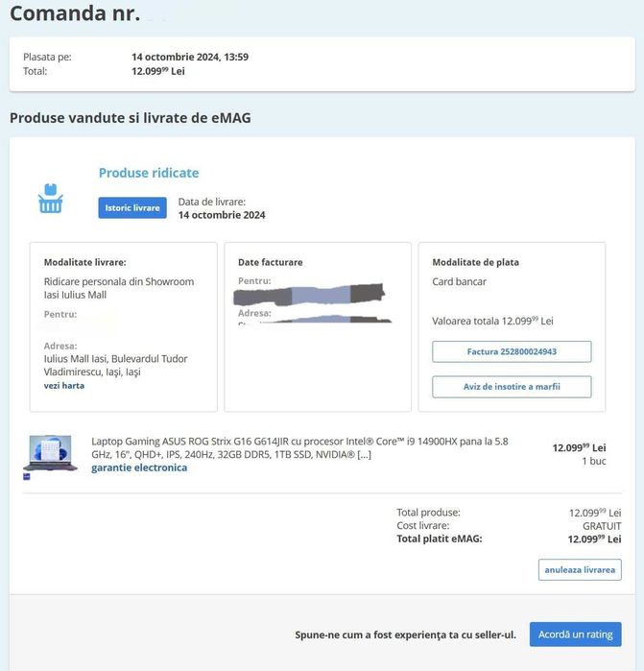
Task: Click the anuleaza livrarea button
Action: [x=580, y=569]
